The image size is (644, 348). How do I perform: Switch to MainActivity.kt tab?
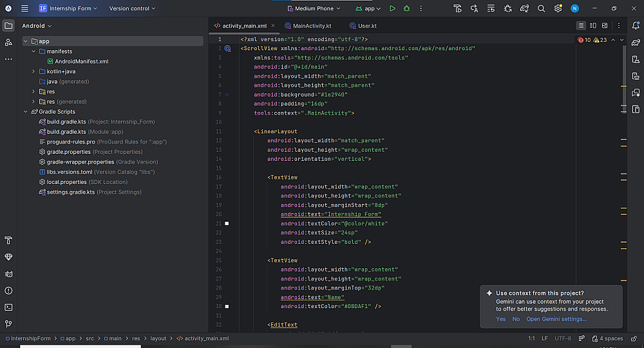coord(311,26)
